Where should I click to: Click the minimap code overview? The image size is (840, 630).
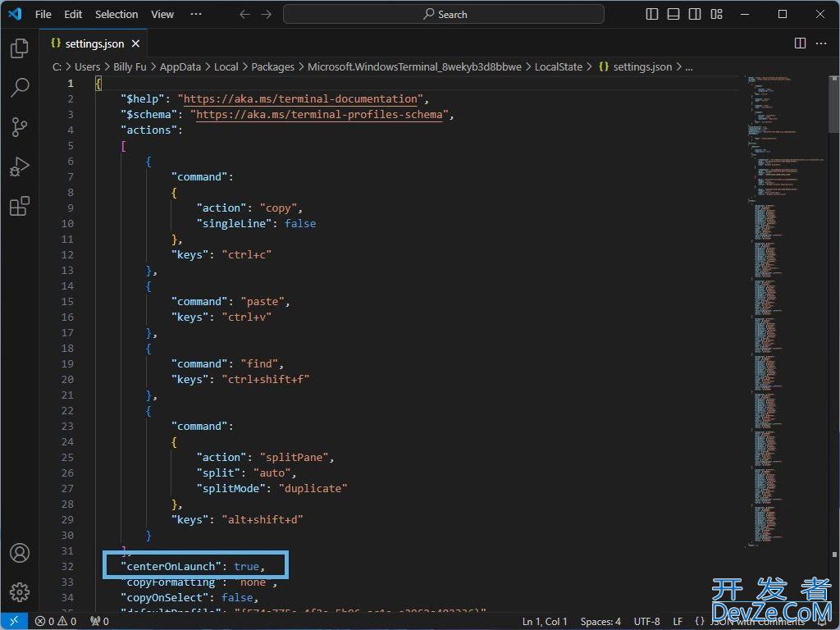click(x=786, y=311)
